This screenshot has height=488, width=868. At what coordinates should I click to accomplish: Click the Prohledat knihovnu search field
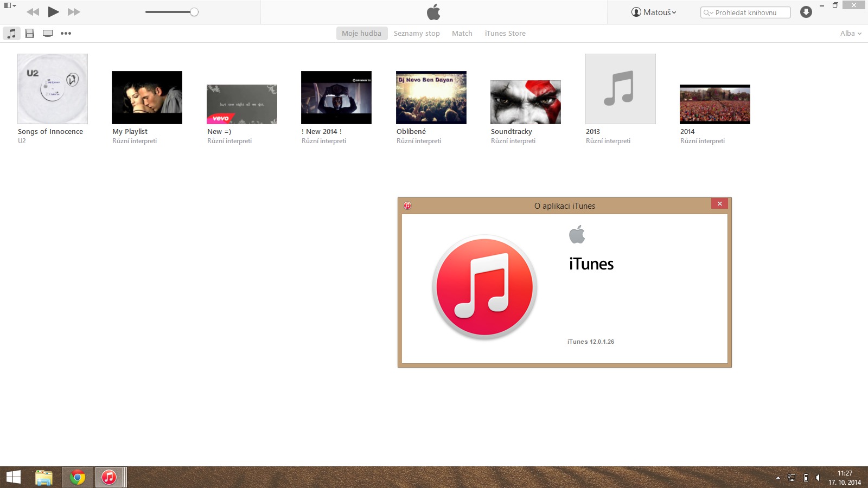coord(745,12)
